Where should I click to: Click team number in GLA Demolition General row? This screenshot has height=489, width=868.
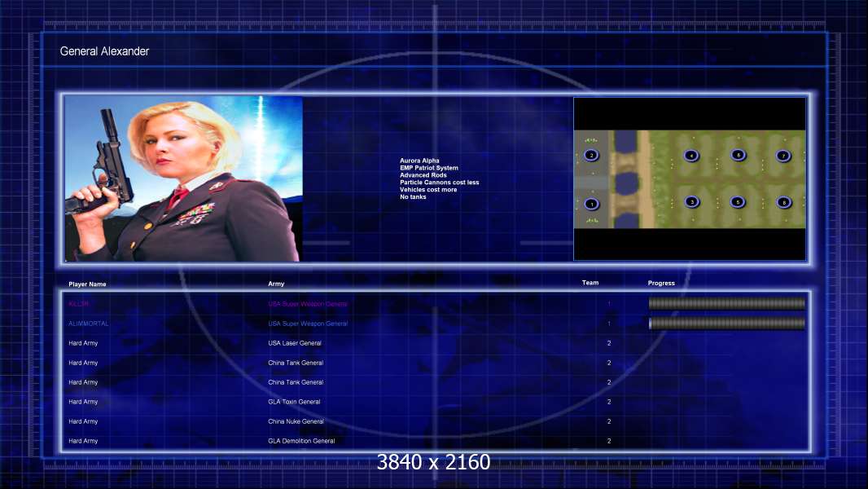(x=609, y=442)
